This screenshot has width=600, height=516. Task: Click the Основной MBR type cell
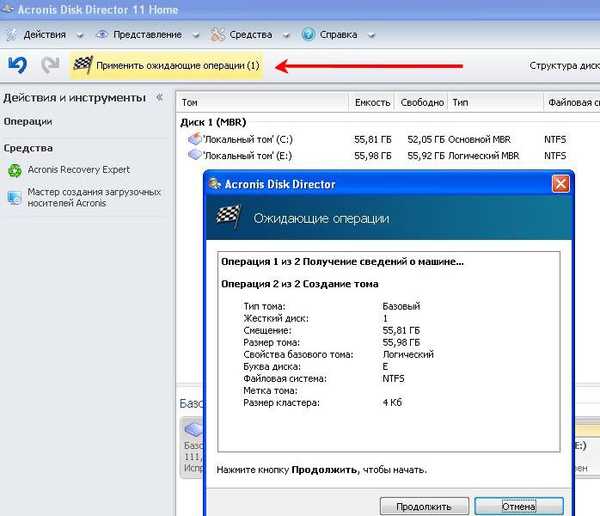pyautogui.click(x=479, y=139)
